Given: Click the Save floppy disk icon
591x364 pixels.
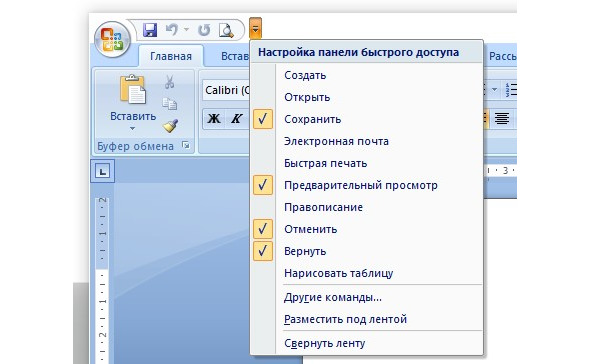Looking at the screenshot, I should (x=150, y=30).
